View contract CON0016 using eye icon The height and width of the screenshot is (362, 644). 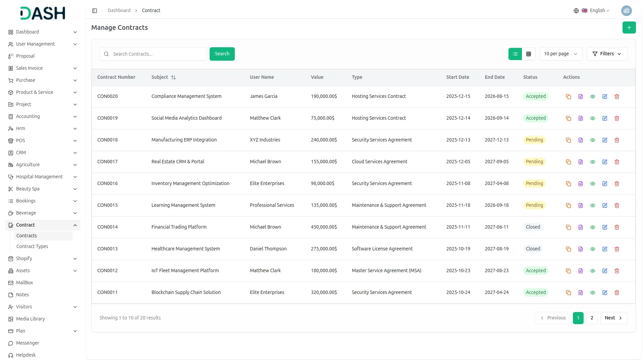coord(592,184)
